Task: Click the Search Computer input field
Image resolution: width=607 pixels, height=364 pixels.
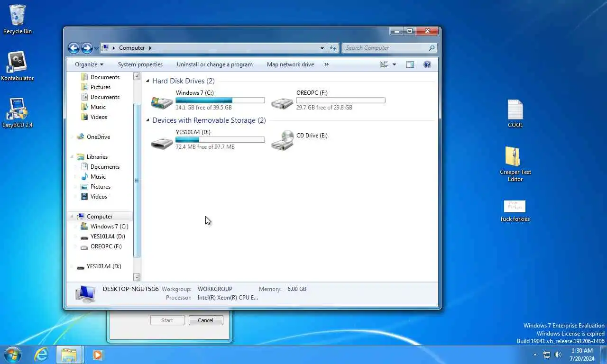Action: point(389,48)
